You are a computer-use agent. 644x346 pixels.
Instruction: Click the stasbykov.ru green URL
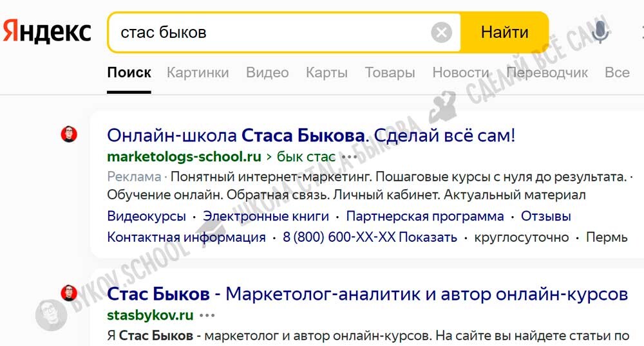(150, 315)
